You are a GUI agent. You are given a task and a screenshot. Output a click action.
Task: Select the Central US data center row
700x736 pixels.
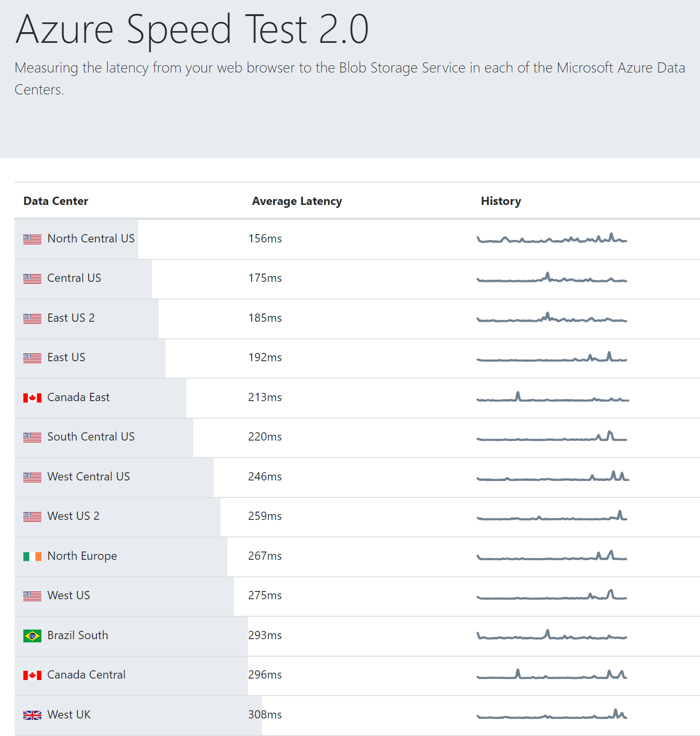(74, 278)
